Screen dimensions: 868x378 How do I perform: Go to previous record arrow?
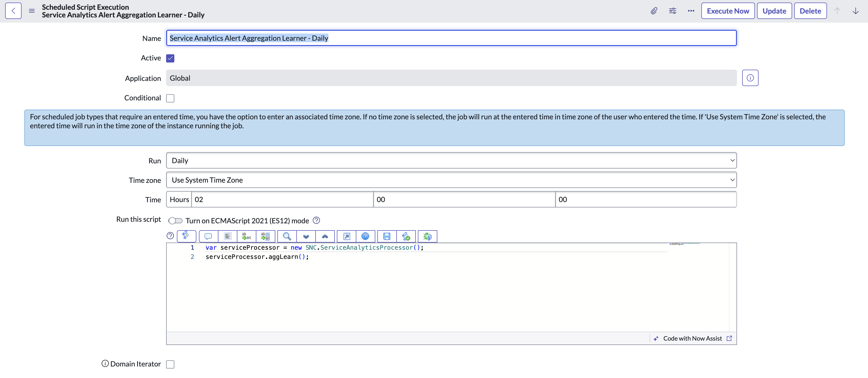point(837,11)
